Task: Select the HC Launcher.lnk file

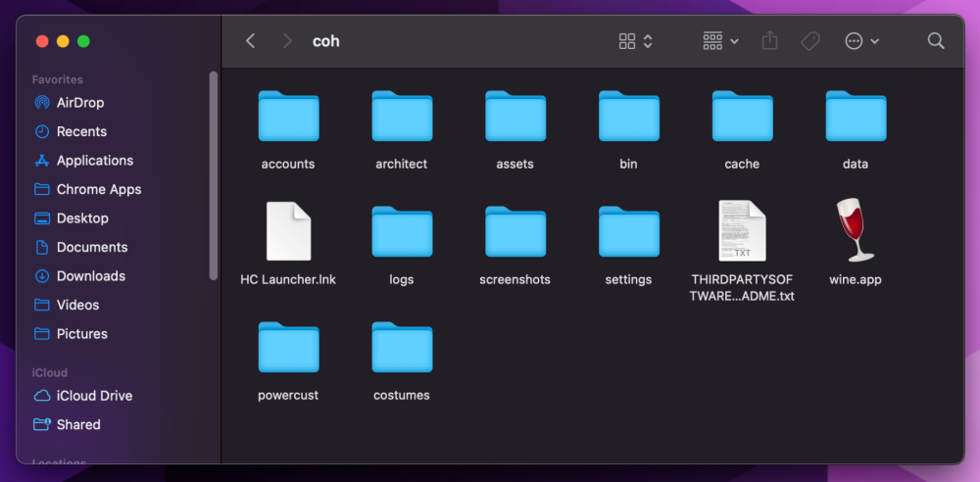Action: [x=288, y=231]
